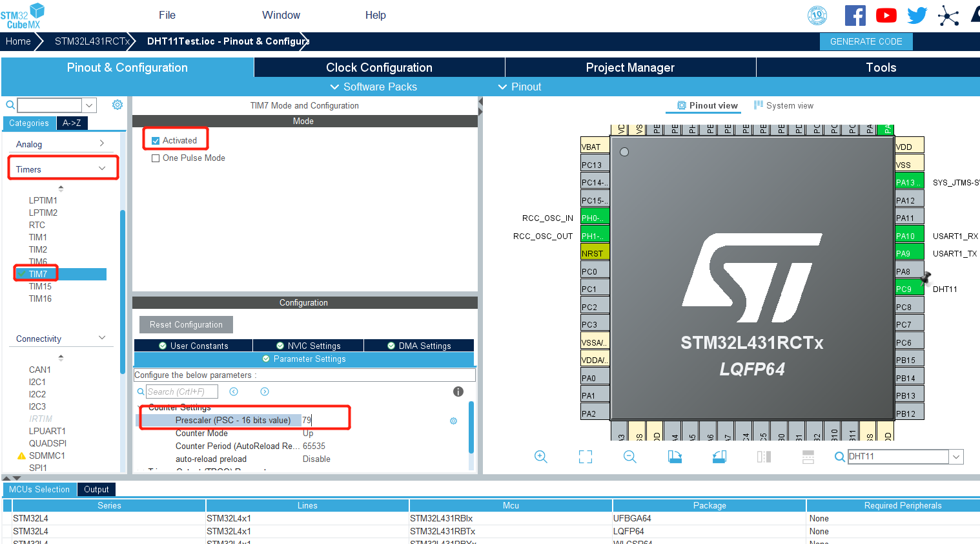Open the pinout search magnifier icon
This screenshot has width=980, height=544.
click(839, 457)
